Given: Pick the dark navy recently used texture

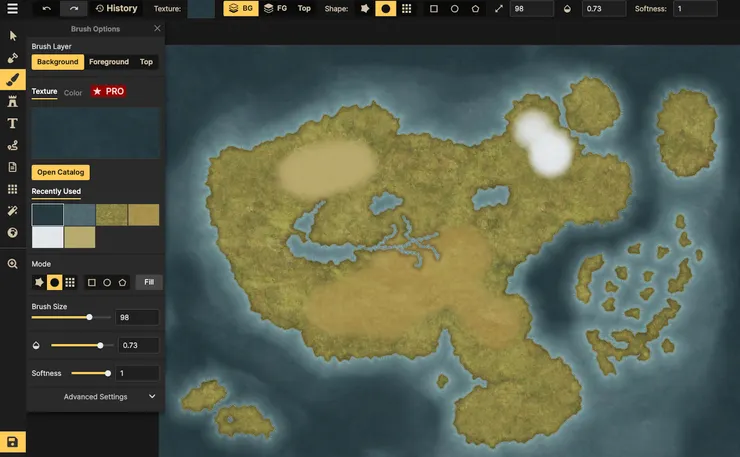Looking at the screenshot, I should tap(48, 214).
